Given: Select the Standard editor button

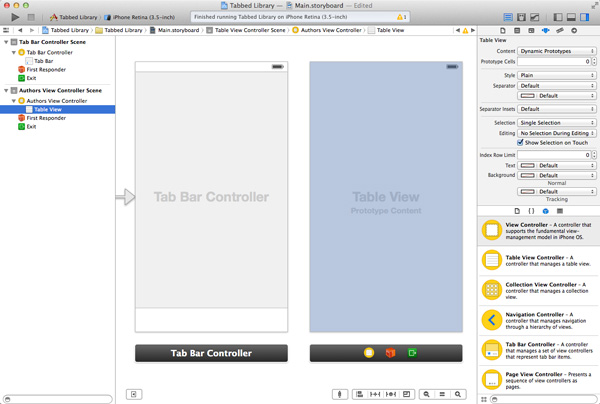Looking at the screenshot, I should (508, 17).
